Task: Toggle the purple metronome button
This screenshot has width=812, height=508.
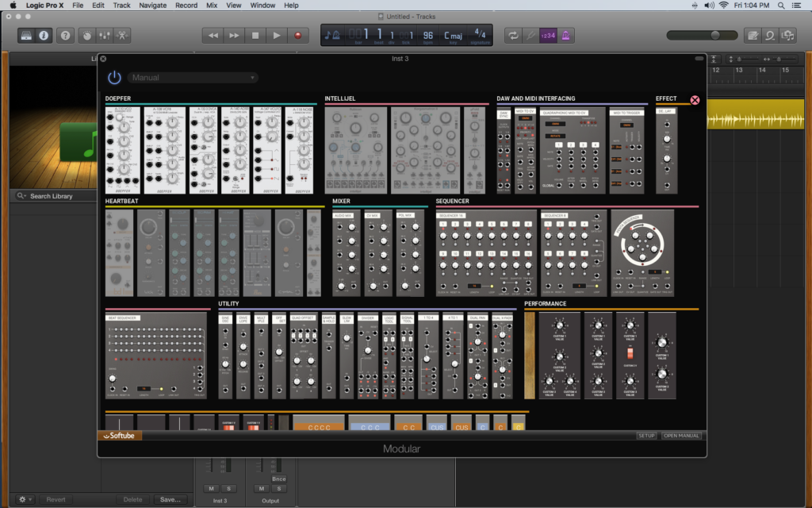Action: coord(567,35)
